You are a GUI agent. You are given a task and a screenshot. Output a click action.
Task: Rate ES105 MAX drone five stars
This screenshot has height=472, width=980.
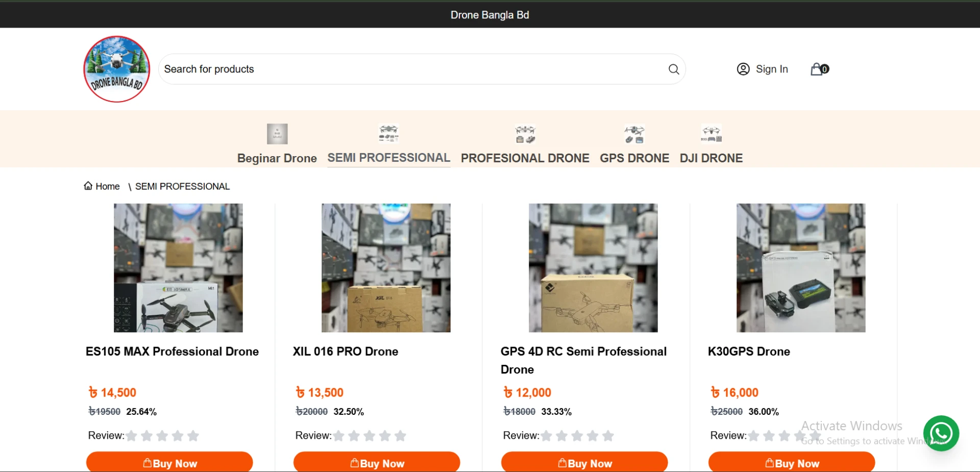193,436
